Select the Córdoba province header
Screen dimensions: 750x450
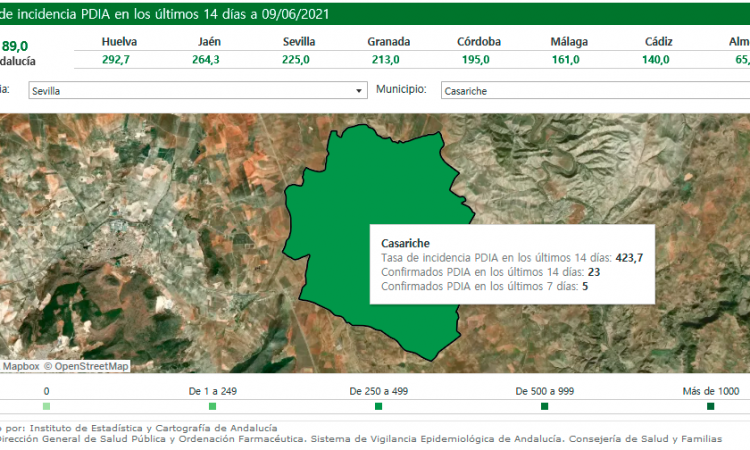click(479, 42)
